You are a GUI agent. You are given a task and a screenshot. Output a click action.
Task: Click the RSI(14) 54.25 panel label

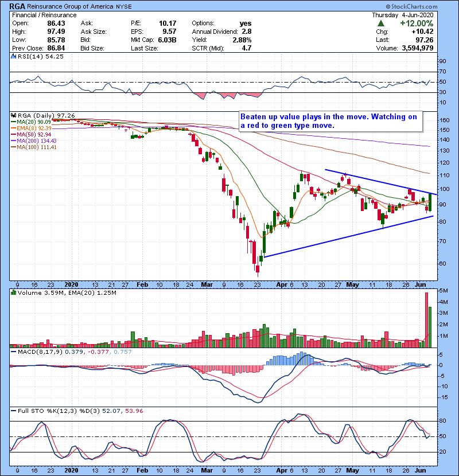(41, 56)
